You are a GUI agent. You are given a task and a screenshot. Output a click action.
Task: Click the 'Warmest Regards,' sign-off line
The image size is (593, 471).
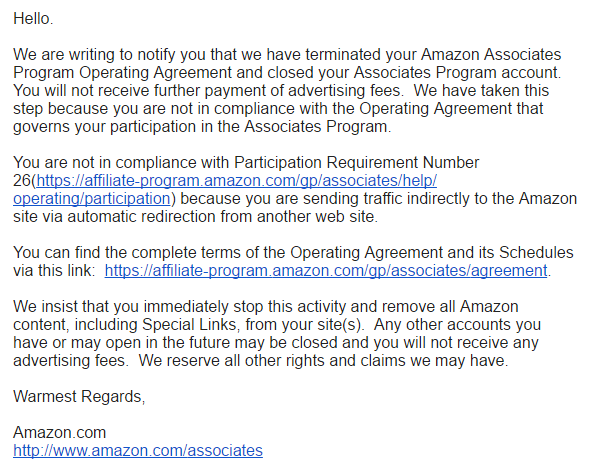click(x=79, y=396)
